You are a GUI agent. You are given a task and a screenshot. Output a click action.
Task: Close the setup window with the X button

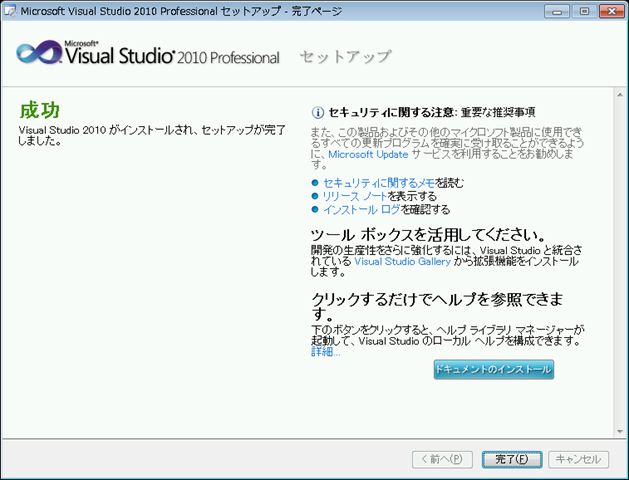pos(610,10)
